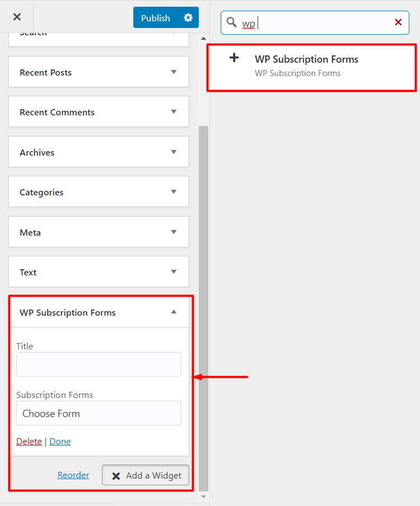Clear the widget search with red X
420x506 pixels.
pos(398,22)
